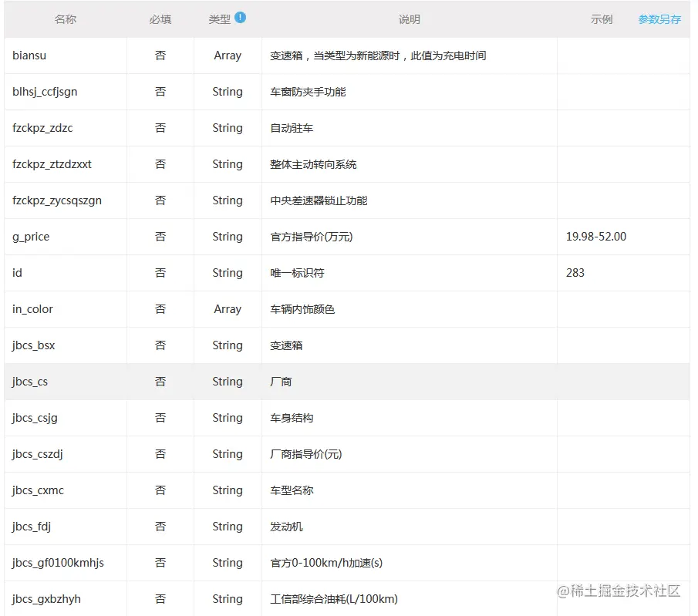
Task: Select the jbcs_cxmc parameter name
Action: coord(39,490)
